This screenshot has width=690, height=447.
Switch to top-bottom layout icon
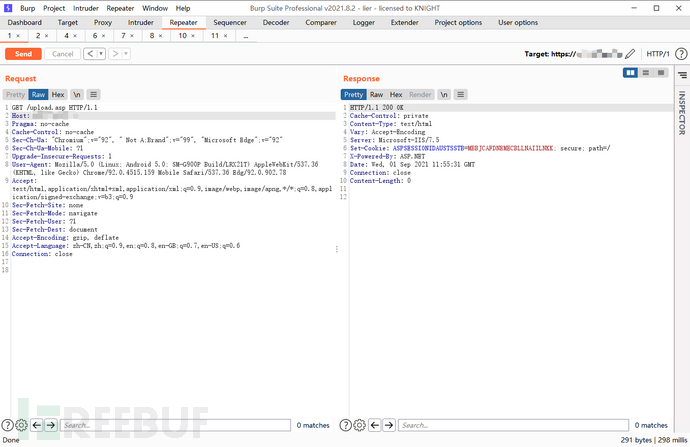646,73
